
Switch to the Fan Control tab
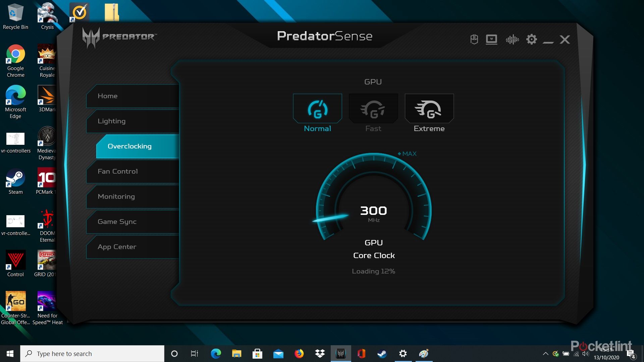(x=117, y=171)
